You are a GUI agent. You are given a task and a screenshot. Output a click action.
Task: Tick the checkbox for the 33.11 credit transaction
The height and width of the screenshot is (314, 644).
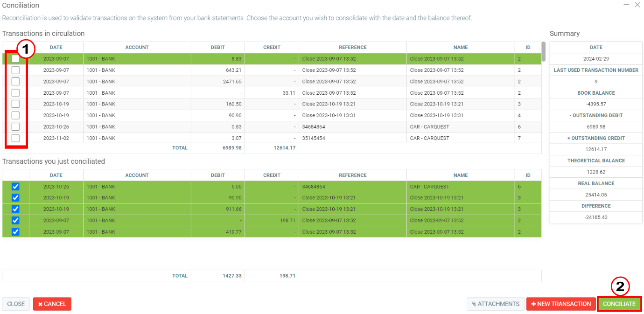[x=15, y=93]
